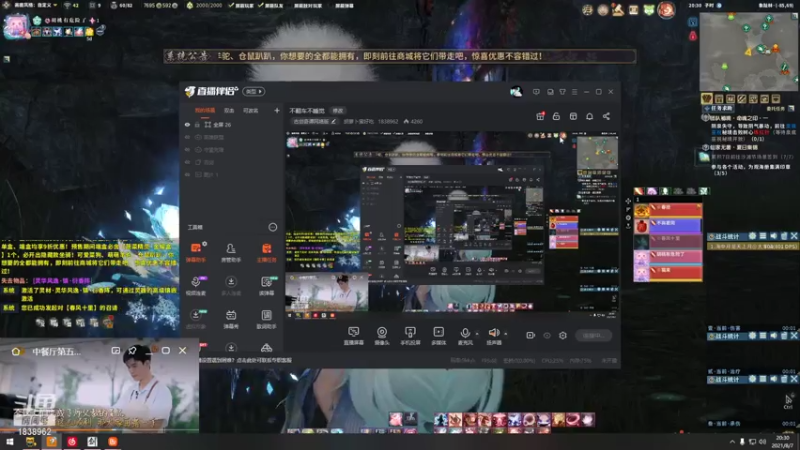This screenshot has width=800, height=450.
Task: Select first icon tab under the minimap
Action: pos(707,98)
